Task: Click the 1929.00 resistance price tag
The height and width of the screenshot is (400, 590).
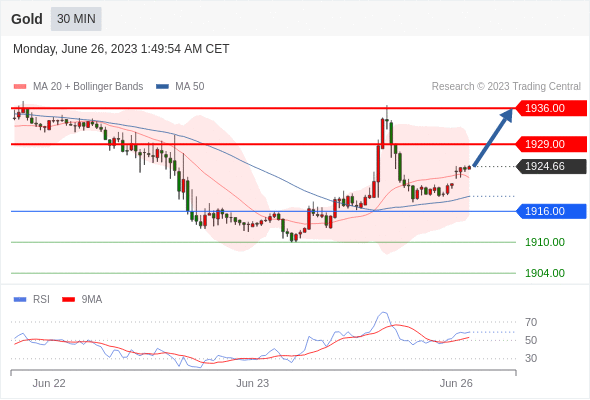Action: pos(551,144)
